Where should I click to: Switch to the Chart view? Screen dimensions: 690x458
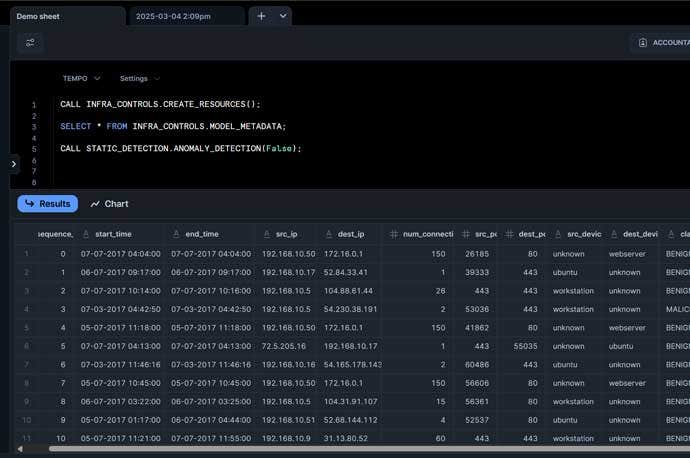pyautogui.click(x=109, y=204)
